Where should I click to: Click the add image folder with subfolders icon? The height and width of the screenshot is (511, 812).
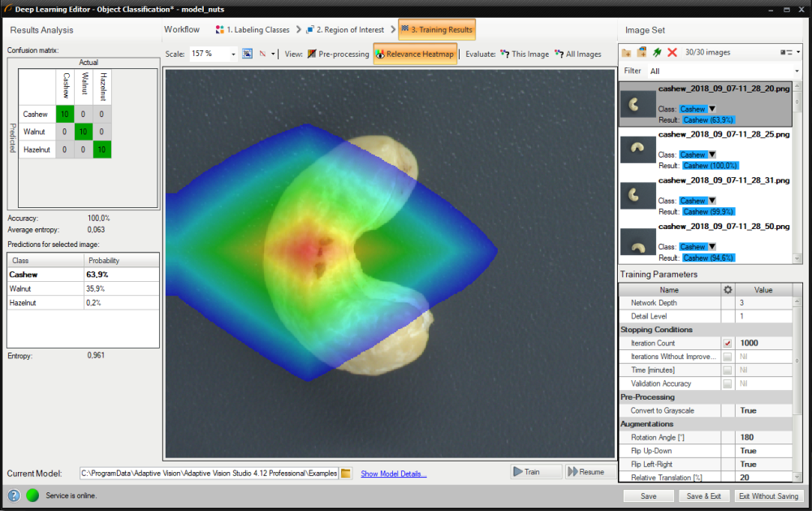click(641, 53)
